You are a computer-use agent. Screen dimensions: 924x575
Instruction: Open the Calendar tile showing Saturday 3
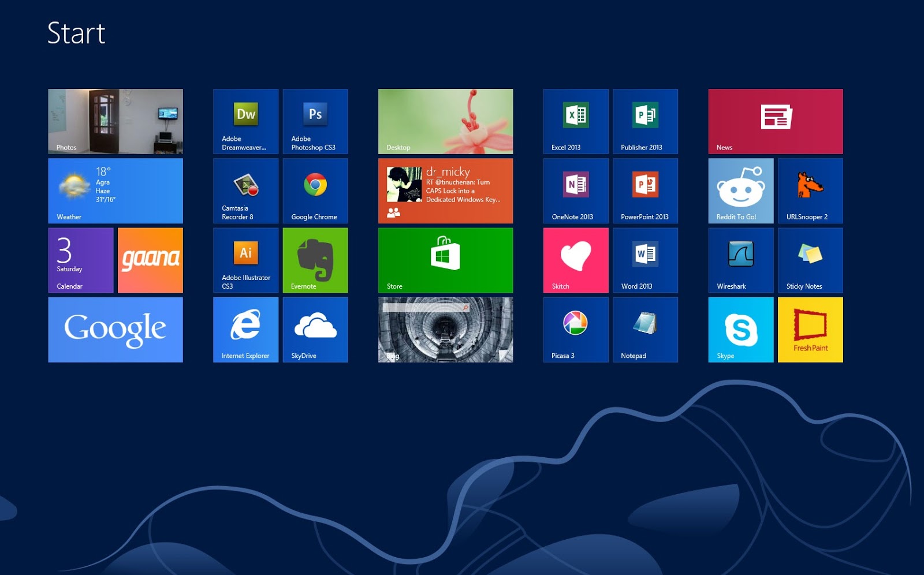click(x=81, y=260)
